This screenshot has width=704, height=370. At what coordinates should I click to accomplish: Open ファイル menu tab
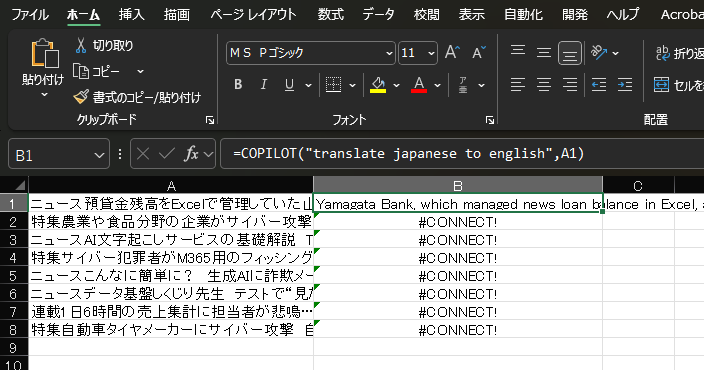click(30, 14)
